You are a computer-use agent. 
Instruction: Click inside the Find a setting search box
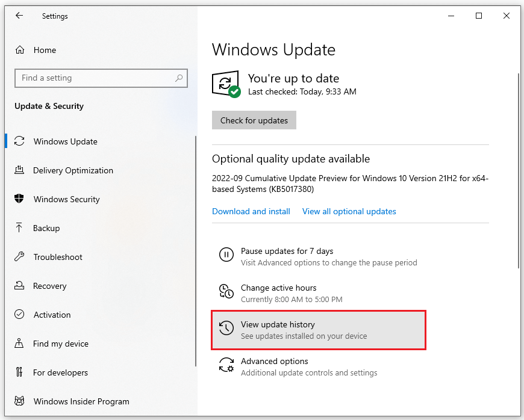(x=101, y=78)
